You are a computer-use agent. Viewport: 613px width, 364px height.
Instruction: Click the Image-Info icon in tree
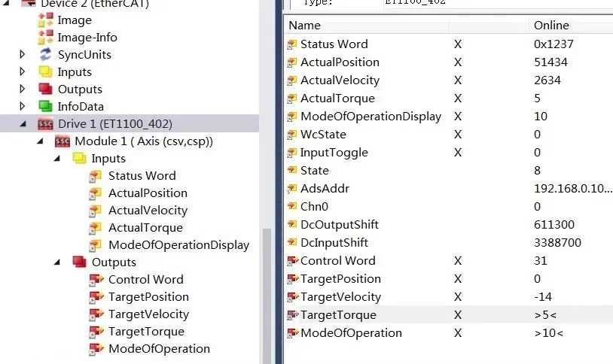pyautogui.click(x=45, y=37)
